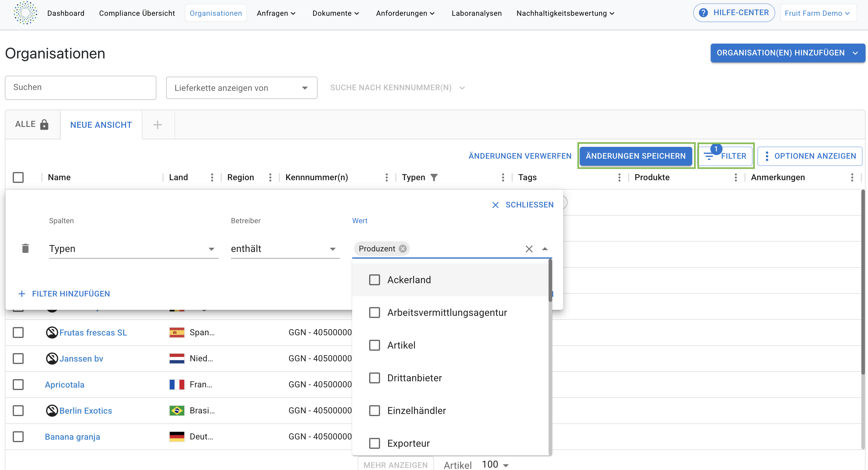This screenshot has width=868, height=470.
Task: Open the Nachhaltigkeitsbewertung menu
Action: click(x=566, y=13)
